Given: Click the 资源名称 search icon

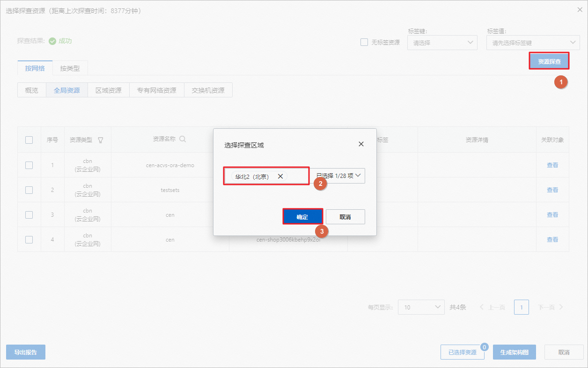Looking at the screenshot, I should (x=183, y=139).
